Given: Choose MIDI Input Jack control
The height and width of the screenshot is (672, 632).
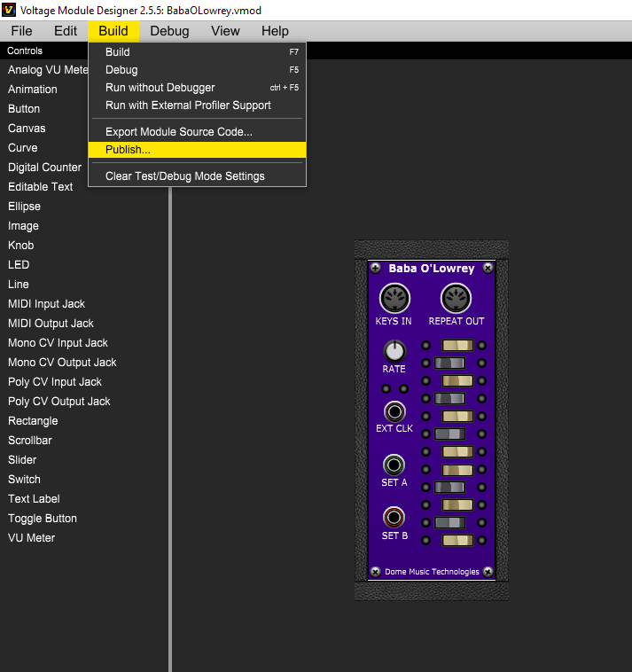Looking at the screenshot, I should 47,304.
